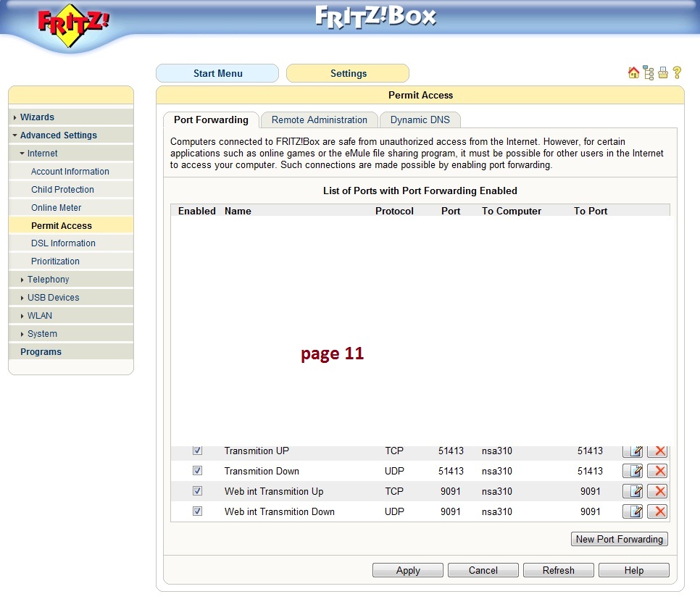Expand the WLAN submenu
The width and height of the screenshot is (700, 615).
(x=71, y=316)
